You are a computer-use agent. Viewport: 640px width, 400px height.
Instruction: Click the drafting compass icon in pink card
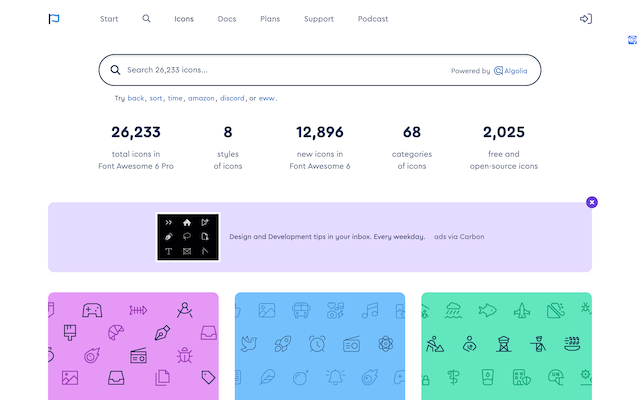[184, 310]
